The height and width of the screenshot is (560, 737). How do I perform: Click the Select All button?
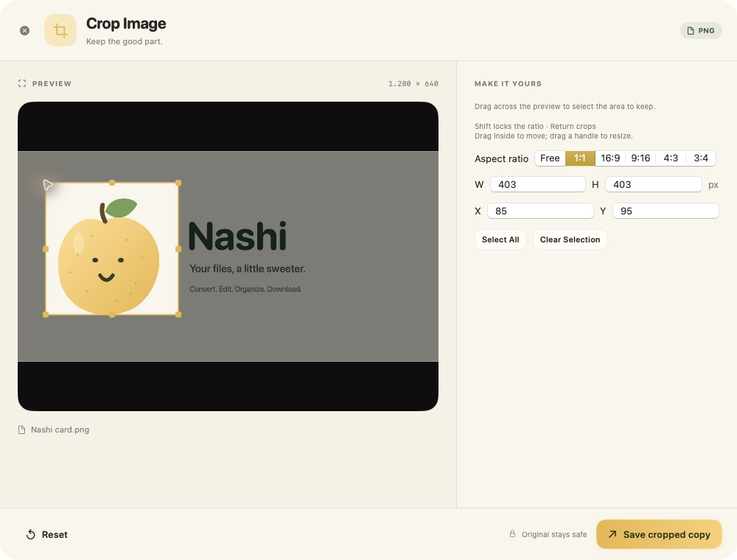[x=500, y=239]
